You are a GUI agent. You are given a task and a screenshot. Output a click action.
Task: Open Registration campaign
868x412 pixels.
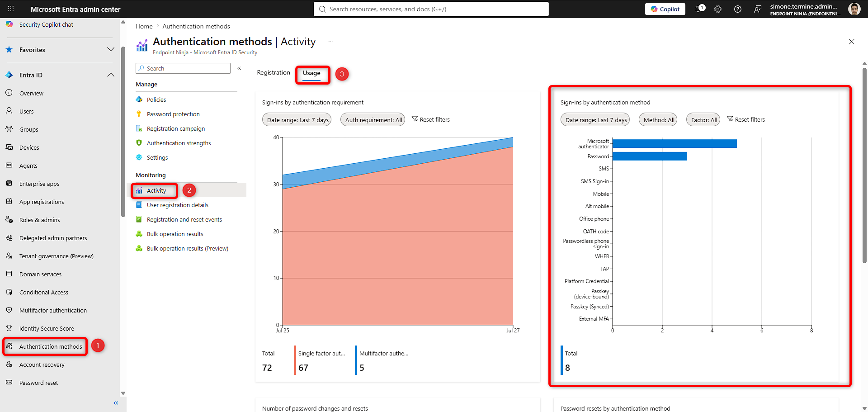coord(176,128)
